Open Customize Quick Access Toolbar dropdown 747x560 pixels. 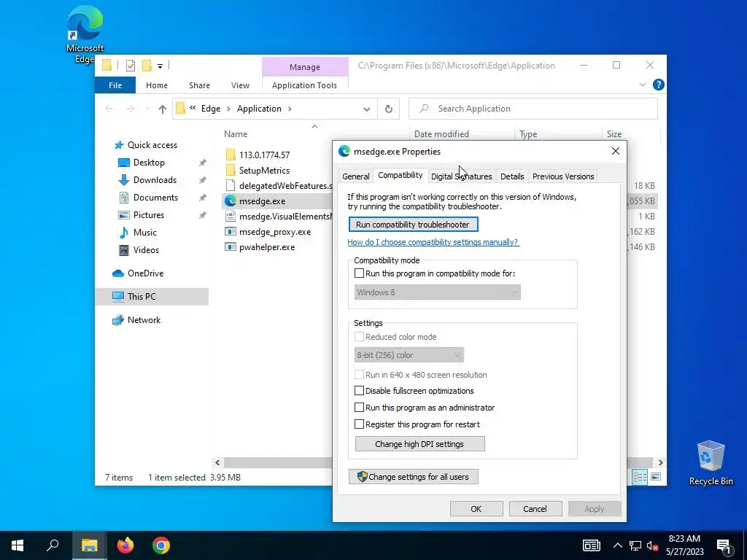pos(160,66)
